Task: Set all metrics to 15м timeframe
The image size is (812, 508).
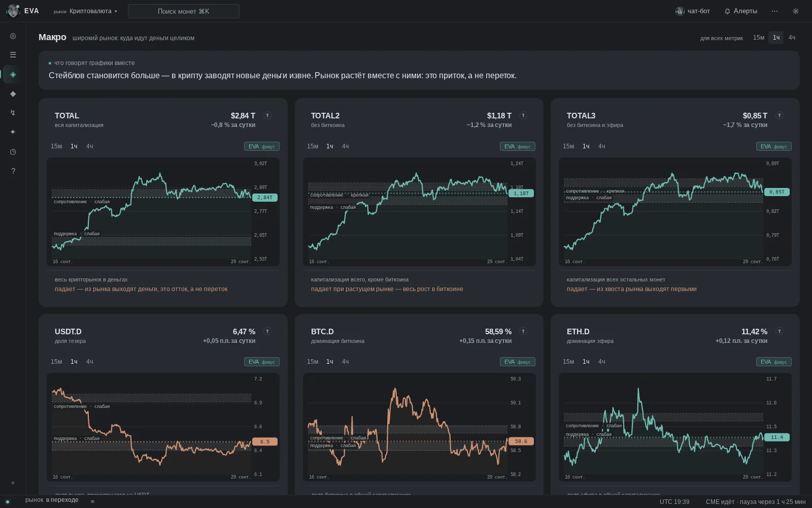Action: tap(759, 38)
